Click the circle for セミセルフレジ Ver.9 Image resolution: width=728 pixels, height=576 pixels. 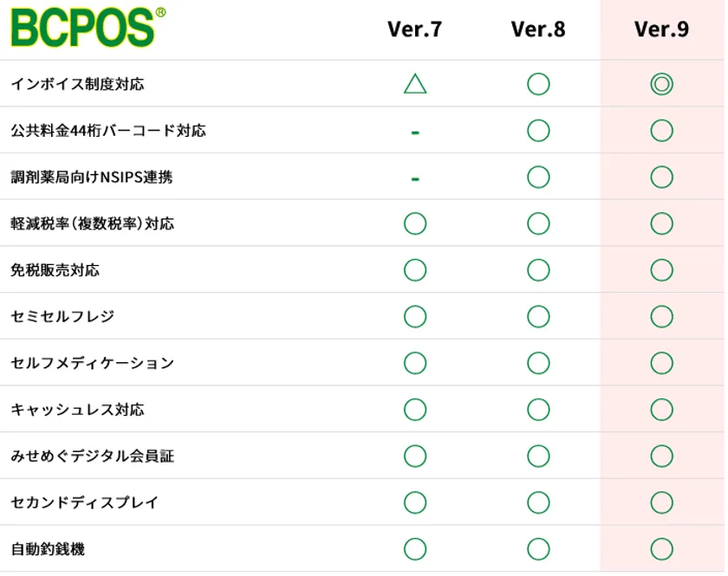point(661,317)
